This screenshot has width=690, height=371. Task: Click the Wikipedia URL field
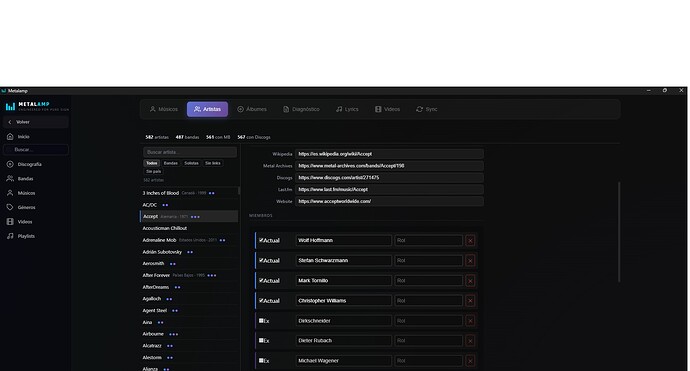389,154
